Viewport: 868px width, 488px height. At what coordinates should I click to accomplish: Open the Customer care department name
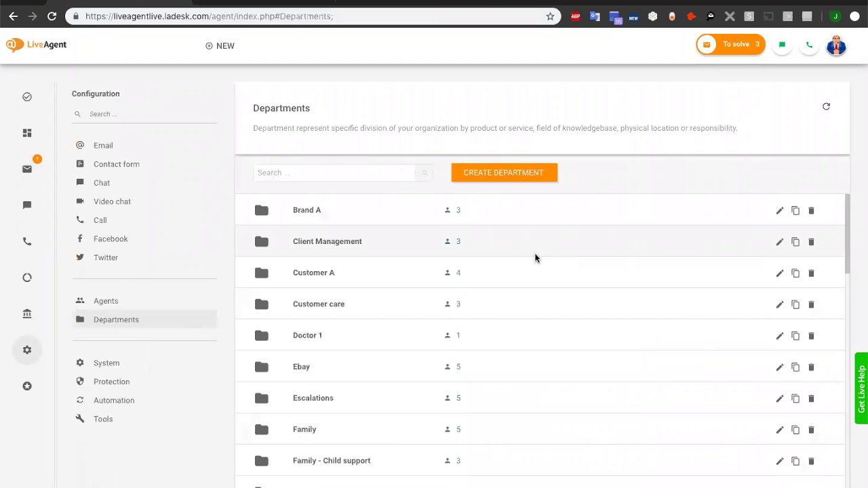(319, 304)
